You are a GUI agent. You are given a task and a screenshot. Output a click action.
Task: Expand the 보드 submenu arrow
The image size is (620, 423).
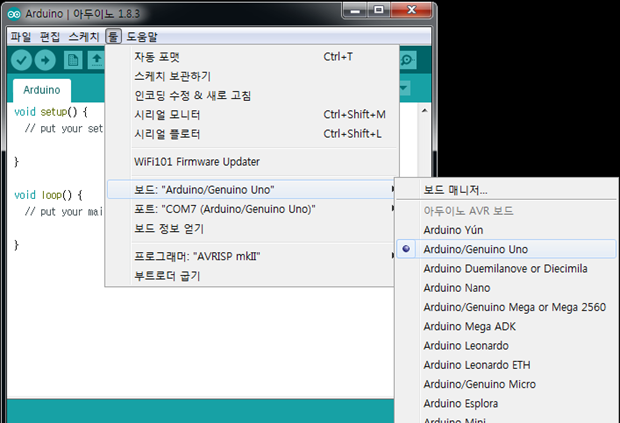(x=393, y=189)
